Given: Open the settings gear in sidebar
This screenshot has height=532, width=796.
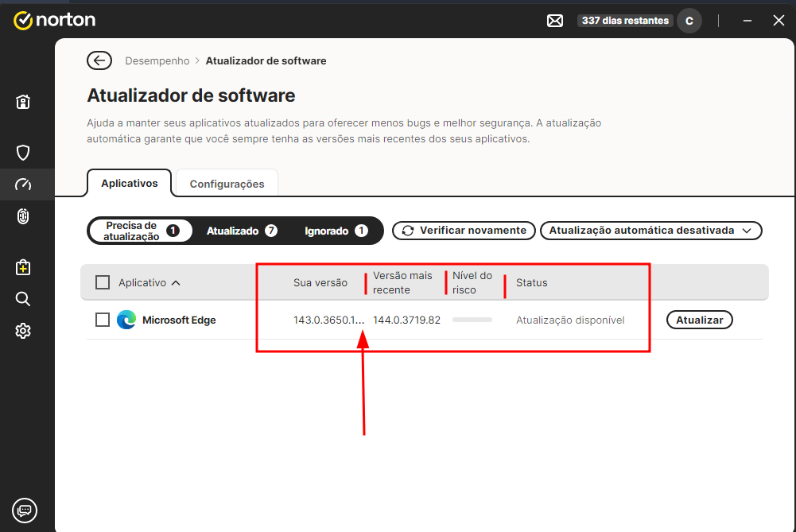Looking at the screenshot, I should (23, 331).
